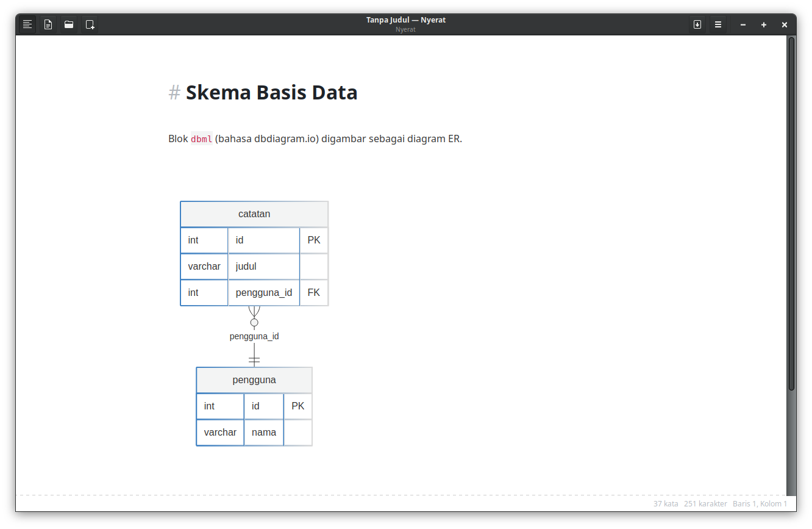Click the save/download arrow icon
Screen dimensions: 812x529
click(697, 24)
